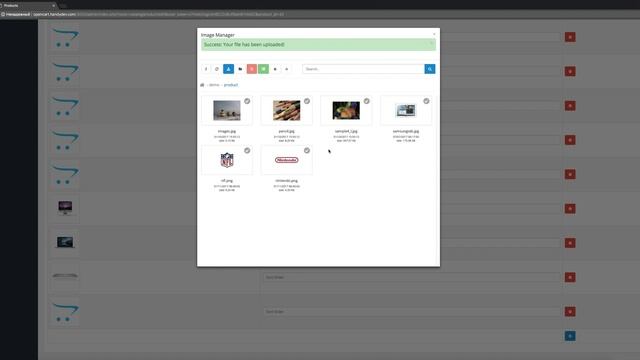Click the green button in Image Manager toolbar
Screen dimensions: 640x360
pyautogui.click(x=263, y=69)
